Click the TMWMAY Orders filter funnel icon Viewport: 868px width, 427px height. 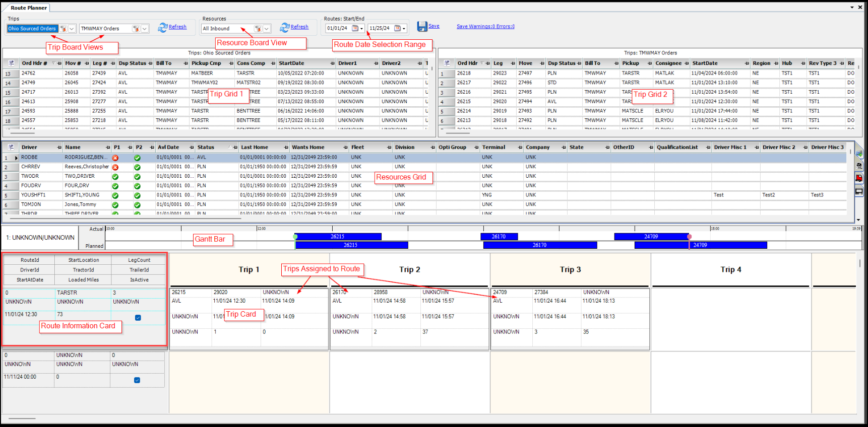coord(135,29)
